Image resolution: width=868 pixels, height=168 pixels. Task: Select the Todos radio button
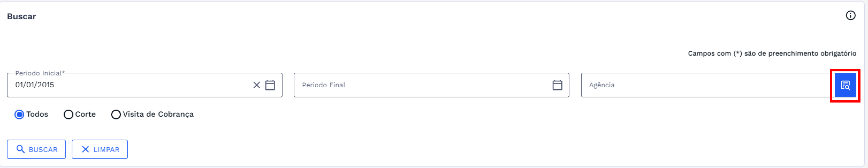tap(19, 115)
